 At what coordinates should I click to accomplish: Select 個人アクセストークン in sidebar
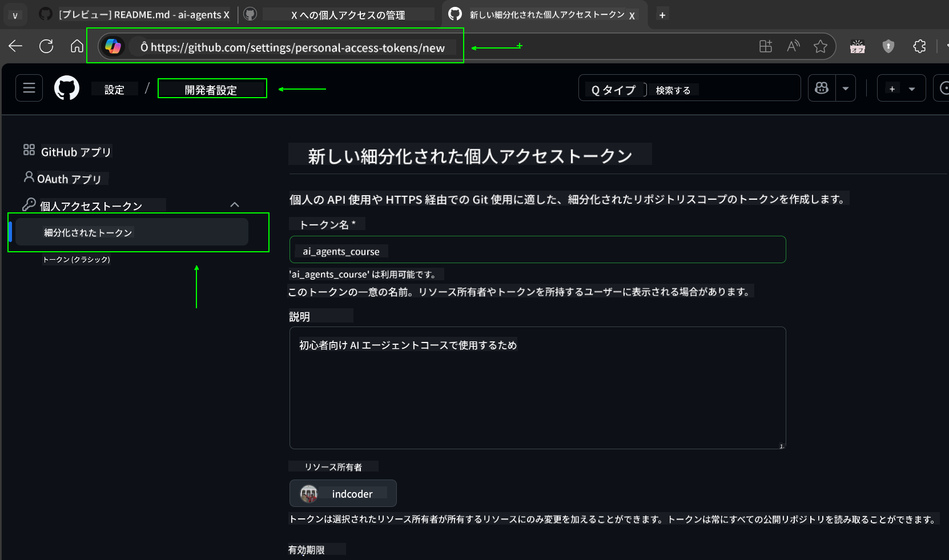pos(91,206)
